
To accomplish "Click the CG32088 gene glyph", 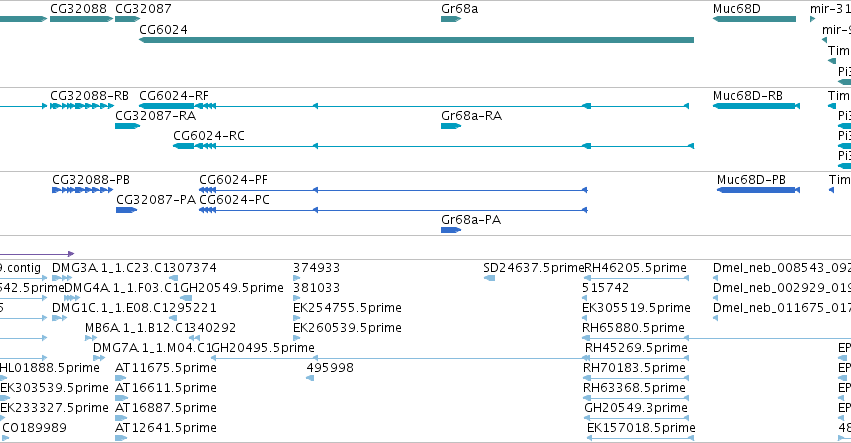I will (81, 19).
